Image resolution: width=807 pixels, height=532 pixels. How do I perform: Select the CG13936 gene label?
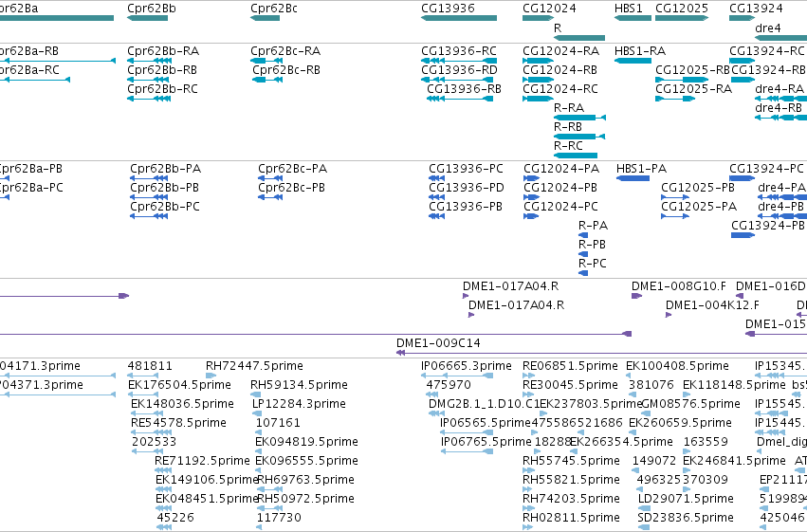[x=448, y=9]
